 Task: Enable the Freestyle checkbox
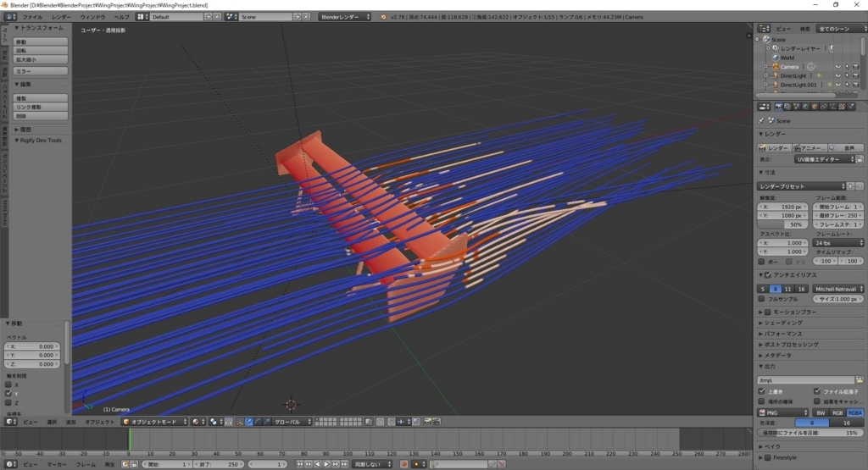pos(768,458)
